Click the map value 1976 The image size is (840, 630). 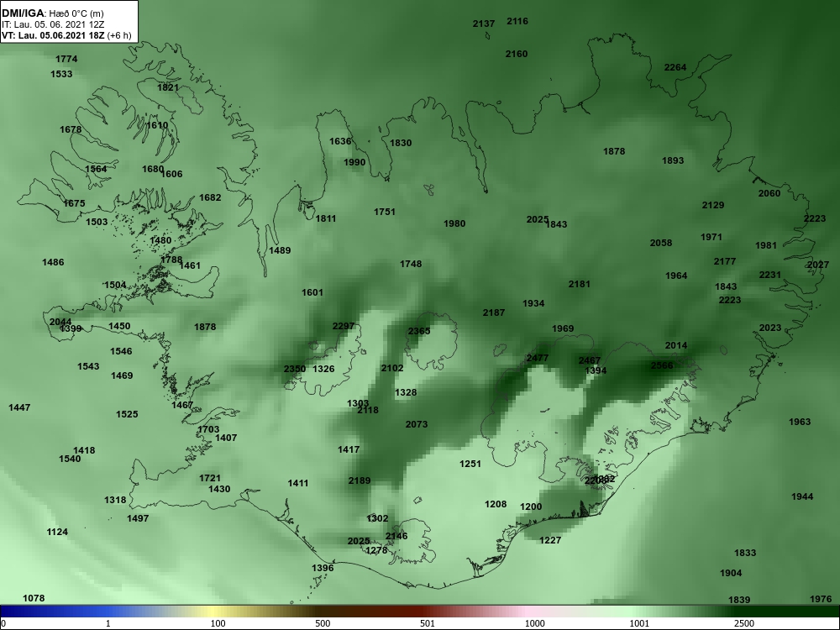(x=821, y=599)
